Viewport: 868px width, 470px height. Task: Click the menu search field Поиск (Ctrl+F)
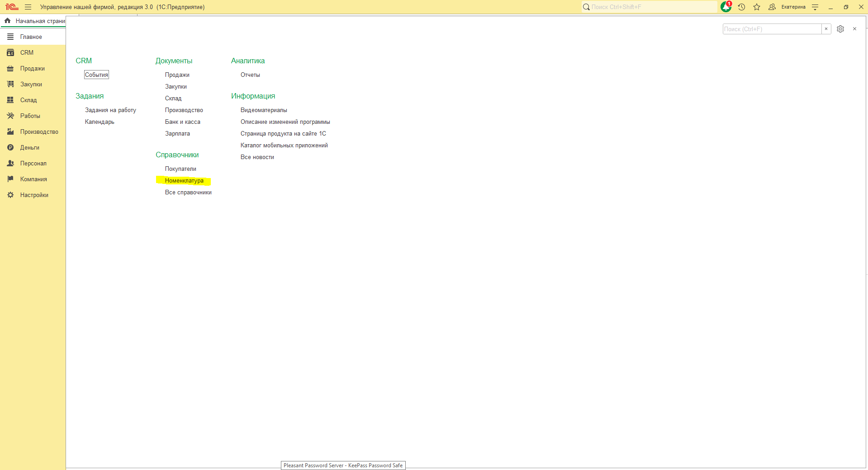pos(772,29)
